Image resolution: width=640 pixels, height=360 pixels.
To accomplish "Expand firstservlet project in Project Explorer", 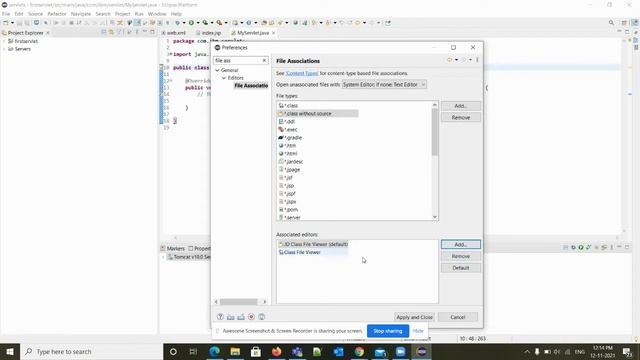I will pyautogui.click(x=4, y=41).
